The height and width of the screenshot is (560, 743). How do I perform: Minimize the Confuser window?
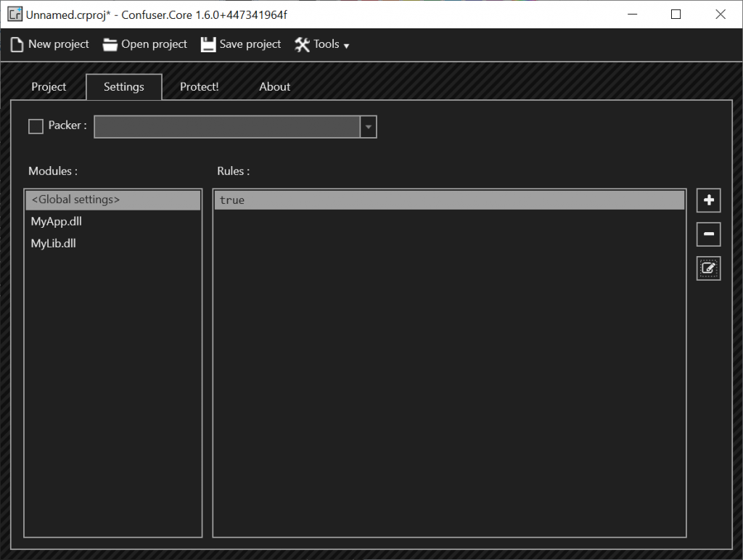[633, 15]
